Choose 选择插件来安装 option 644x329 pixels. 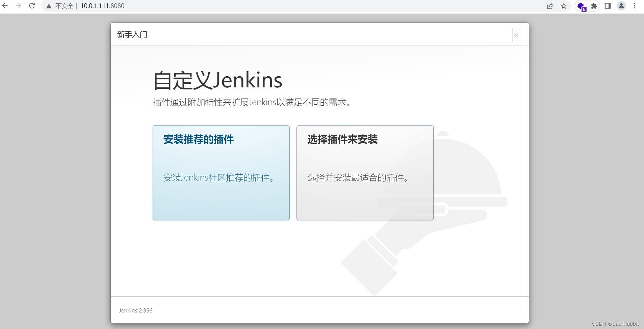coord(365,173)
